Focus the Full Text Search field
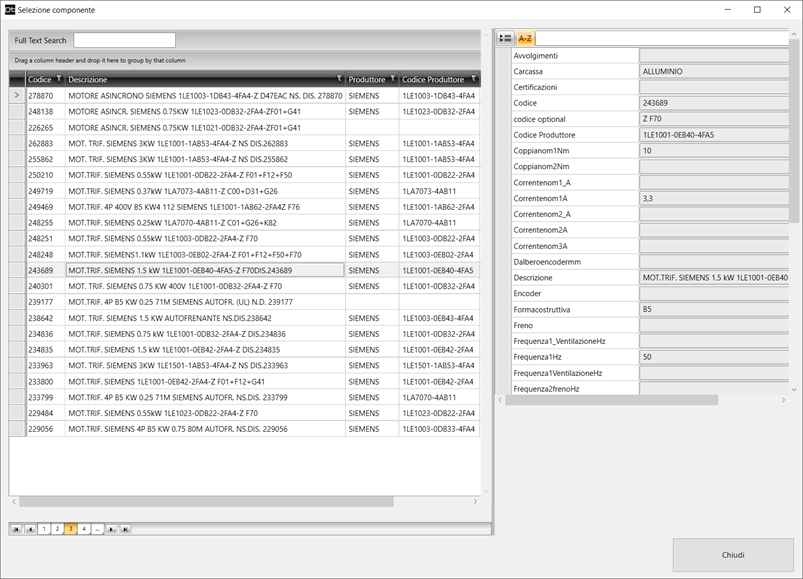The height and width of the screenshot is (579, 803). (124, 40)
